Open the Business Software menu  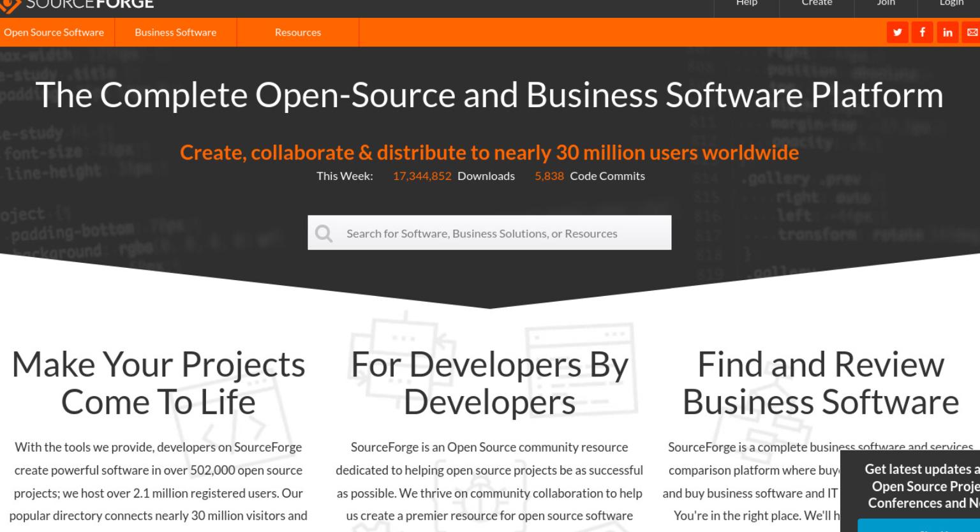175,33
